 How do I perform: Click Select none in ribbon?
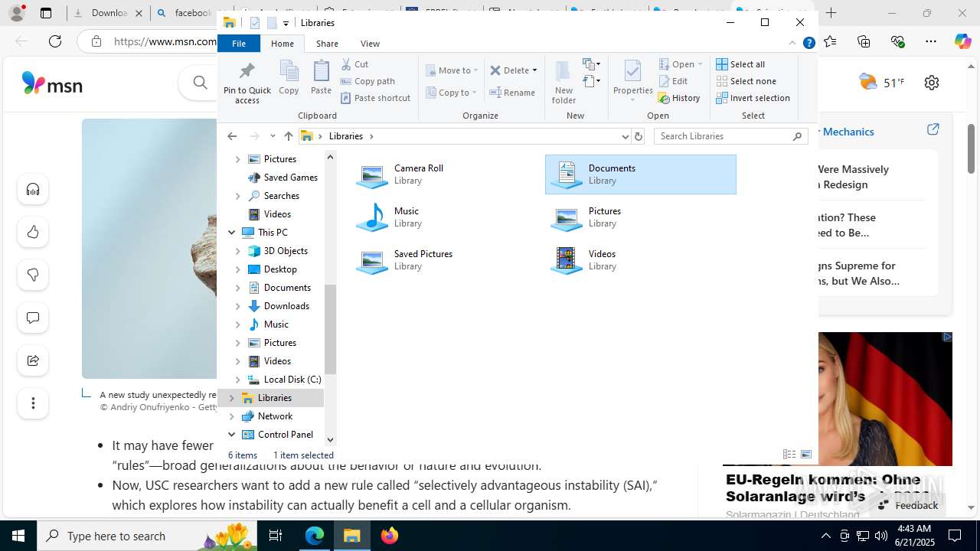point(746,81)
